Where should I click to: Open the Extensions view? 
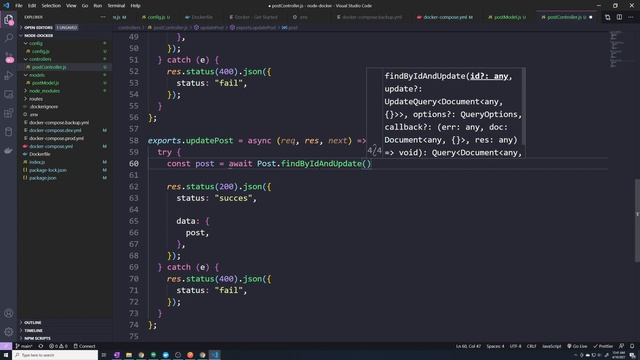[x=9, y=113]
